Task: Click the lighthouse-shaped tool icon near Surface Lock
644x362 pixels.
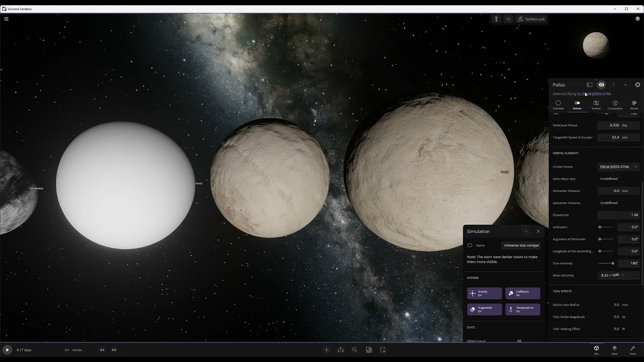Action: 496,19
